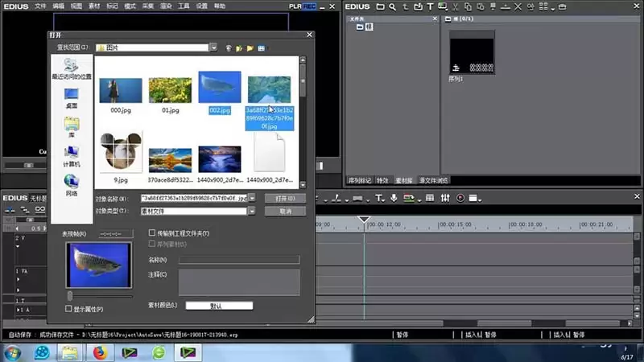644x362 pixels.
Task: Expand the file type dropdown
Action: pyautogui.click(x=251, y=211)
